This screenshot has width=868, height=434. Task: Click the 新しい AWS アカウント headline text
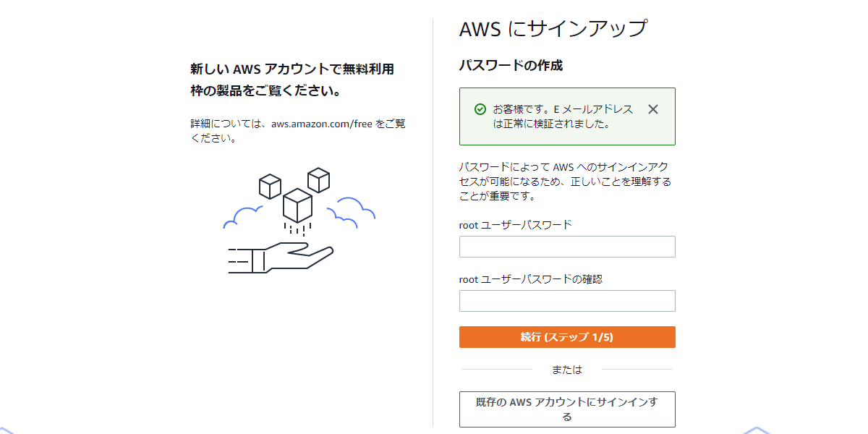[x=292, y=80]
